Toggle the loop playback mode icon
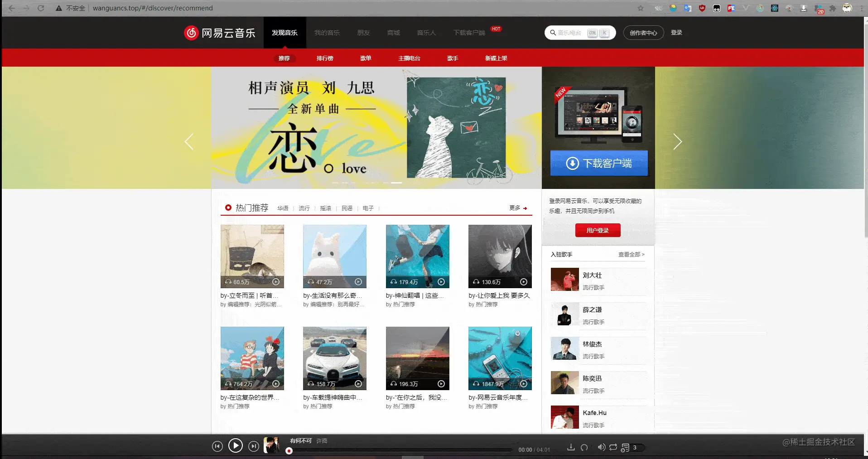This screenshot has height=459, width=868. point(613,447)
